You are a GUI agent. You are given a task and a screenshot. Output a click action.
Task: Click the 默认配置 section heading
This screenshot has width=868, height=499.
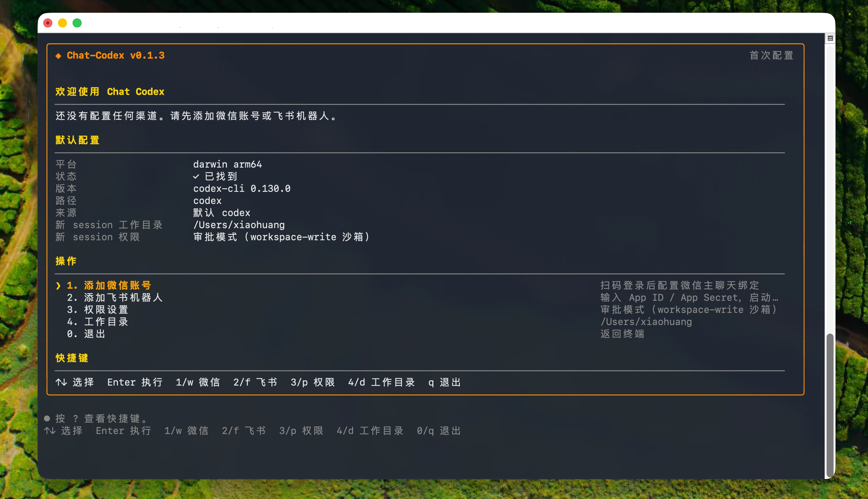coord(77,140)
